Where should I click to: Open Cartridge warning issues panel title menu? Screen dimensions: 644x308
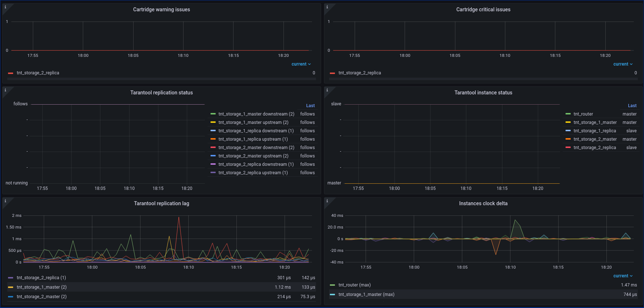[161, 9]
